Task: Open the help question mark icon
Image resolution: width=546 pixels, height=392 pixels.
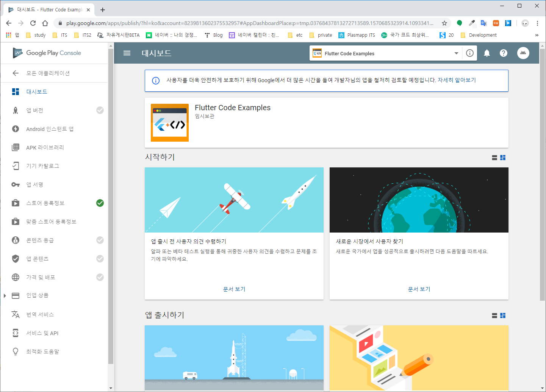Action: [504, 53]
